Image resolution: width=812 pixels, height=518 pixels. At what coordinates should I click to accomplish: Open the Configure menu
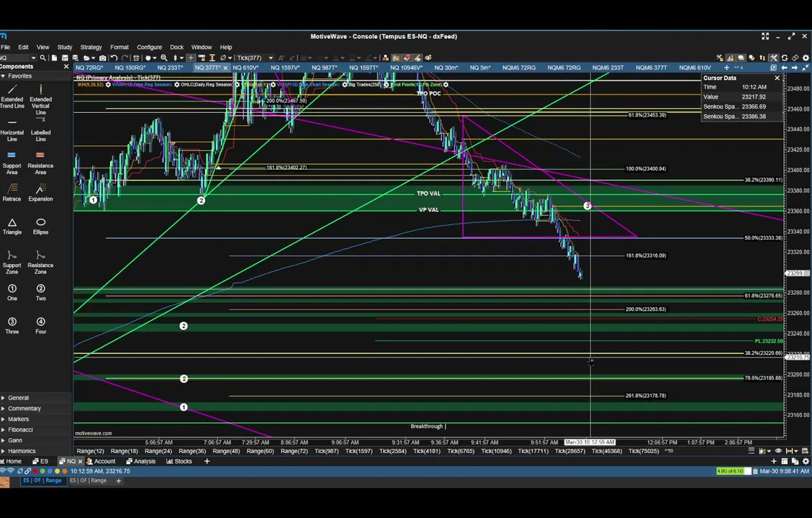[149, 47]
